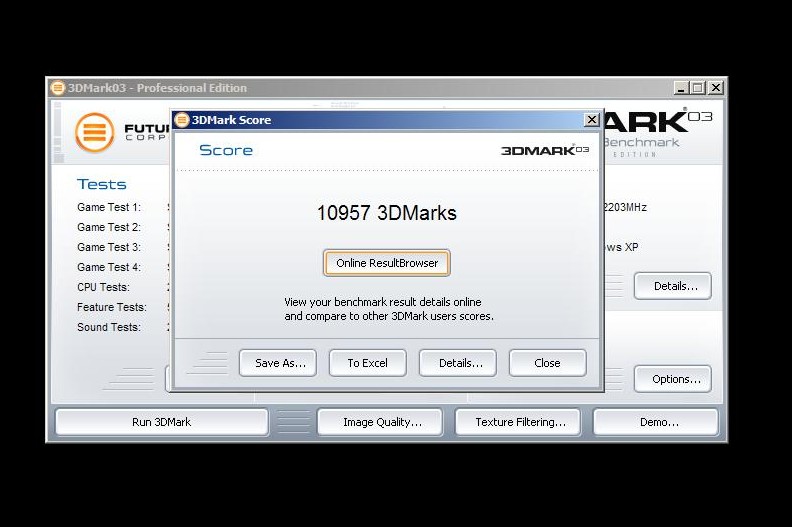
Task: Close the 3DMark03 main window
Action: tap(715, 88)
